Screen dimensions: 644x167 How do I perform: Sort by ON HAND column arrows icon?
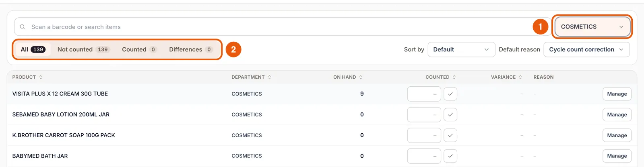[x=361, y=77]
